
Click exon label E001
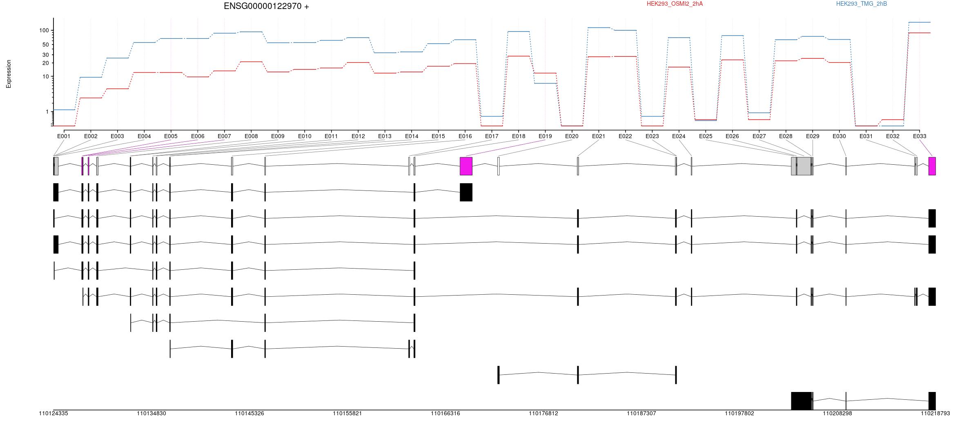click(64, 137)
